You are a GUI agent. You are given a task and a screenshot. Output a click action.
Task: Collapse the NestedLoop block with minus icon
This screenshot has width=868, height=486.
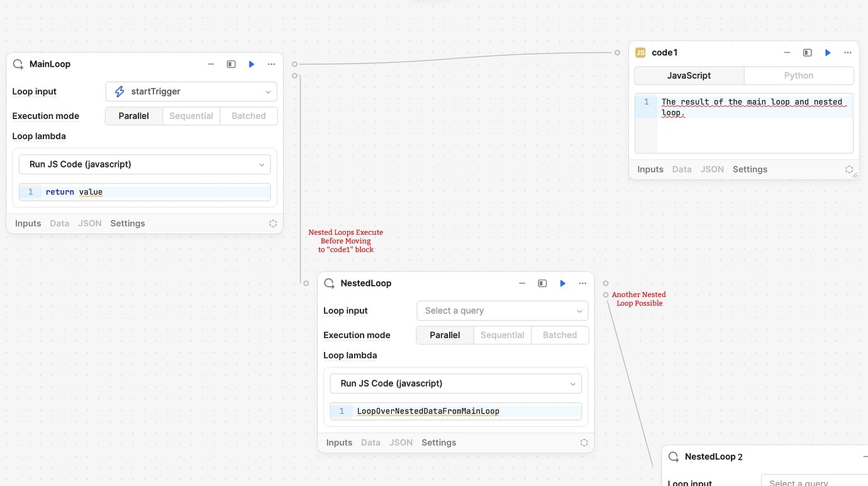coord(522,283)
